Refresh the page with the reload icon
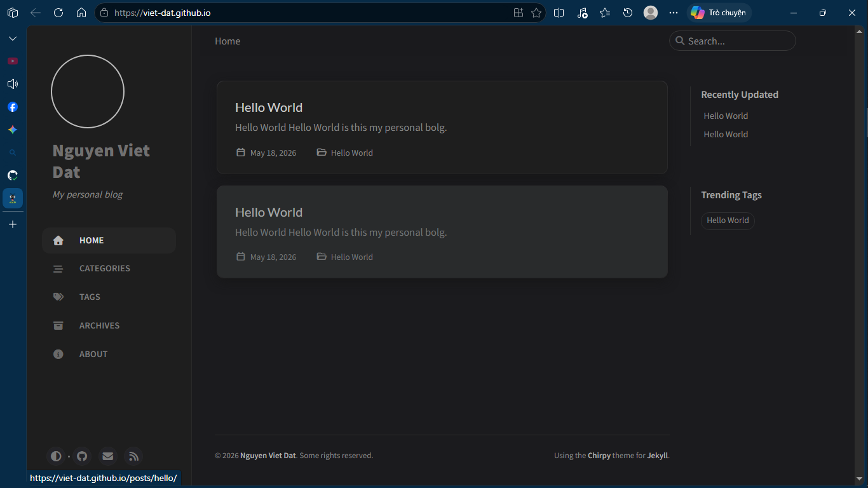This screenshot has height=488, width=868. point(58,13)
